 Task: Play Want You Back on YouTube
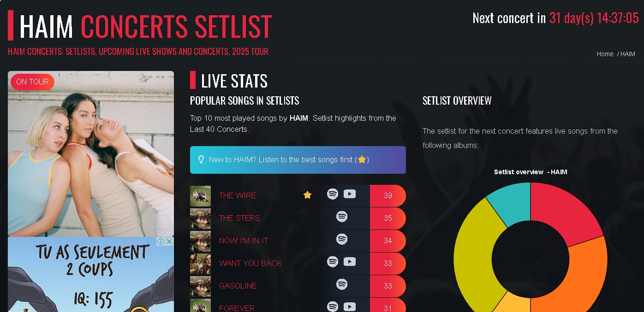tap(350, 262)
